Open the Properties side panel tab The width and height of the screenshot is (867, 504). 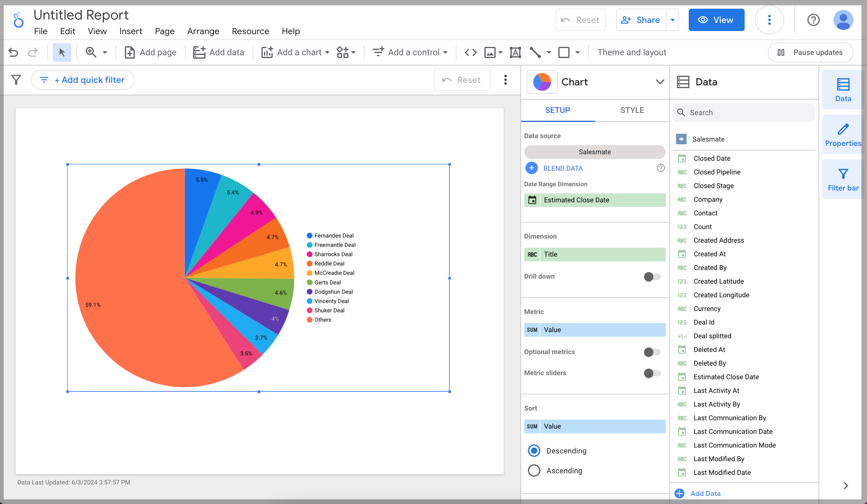tap(843, 135)
